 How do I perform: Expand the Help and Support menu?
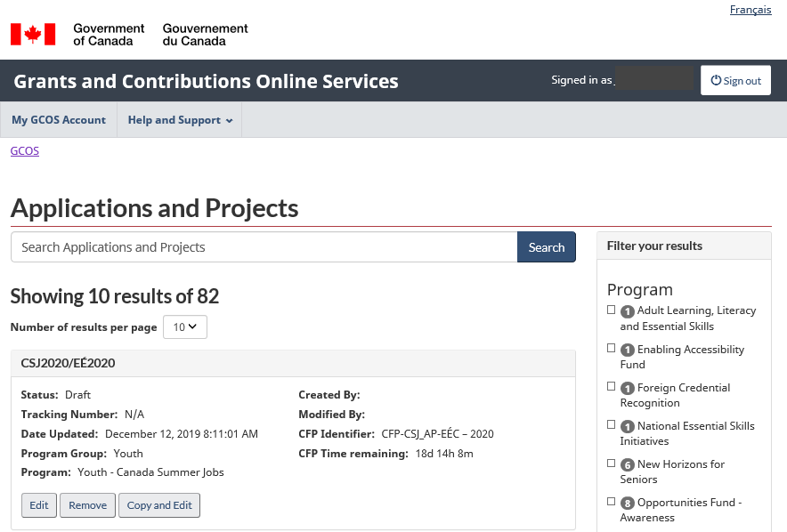(x=179, y=120)
